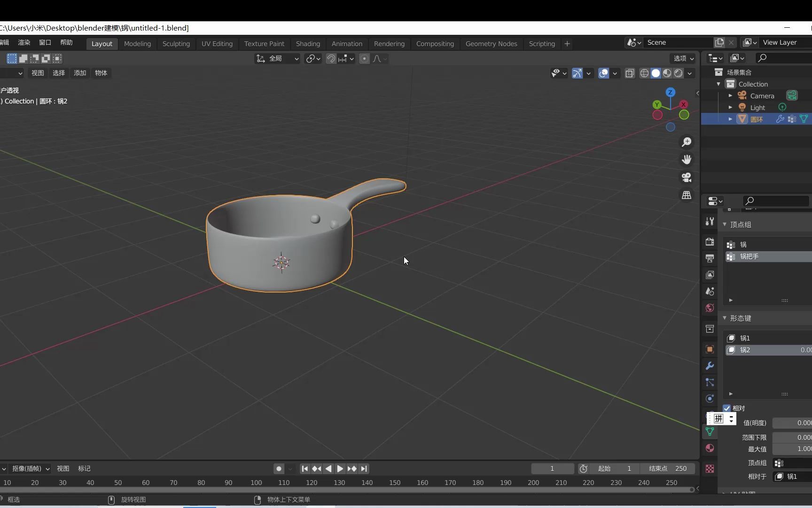Select the Physics properties tab icon
Viewport: 812px width, 508px height.
710,398
